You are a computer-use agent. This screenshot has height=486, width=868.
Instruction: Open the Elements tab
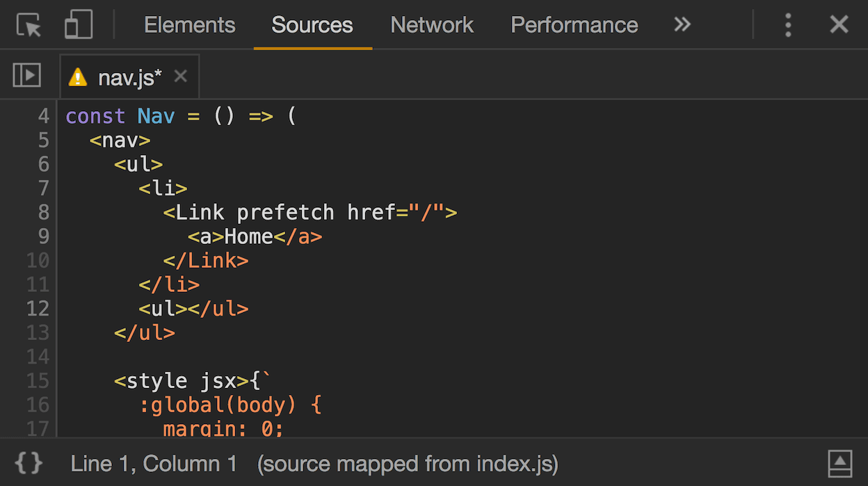point(189,25)
